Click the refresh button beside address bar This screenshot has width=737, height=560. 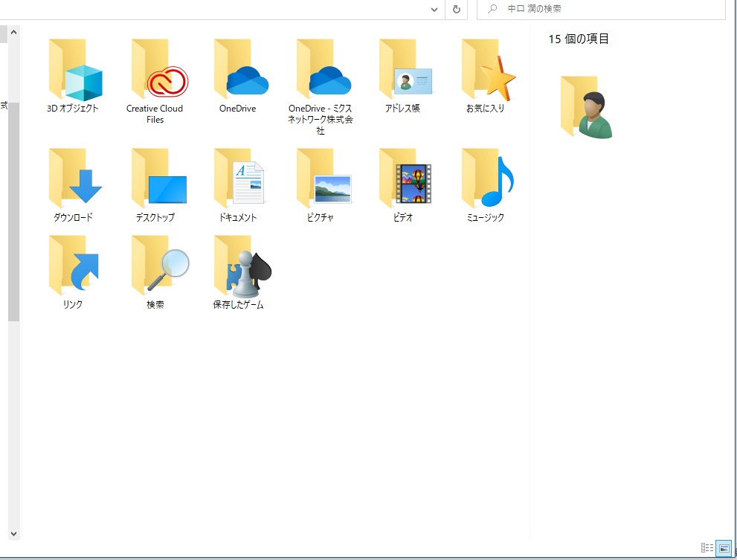(x=457, y=9)
